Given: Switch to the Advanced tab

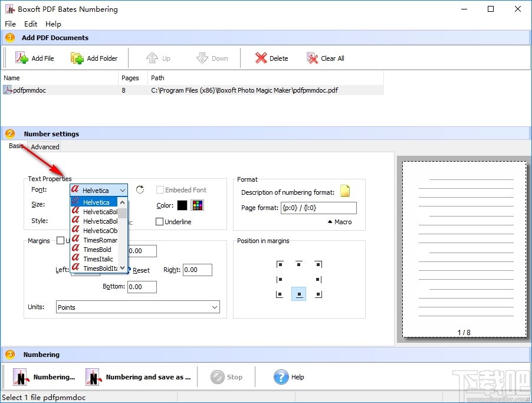Looking at the screenshot, I should tap(44, 146).
